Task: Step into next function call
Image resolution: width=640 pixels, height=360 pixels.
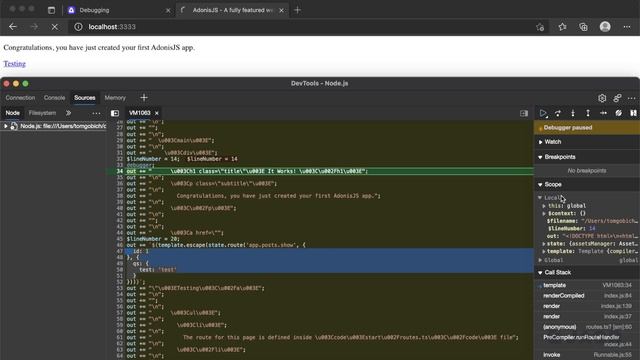Action: point(573,113)
